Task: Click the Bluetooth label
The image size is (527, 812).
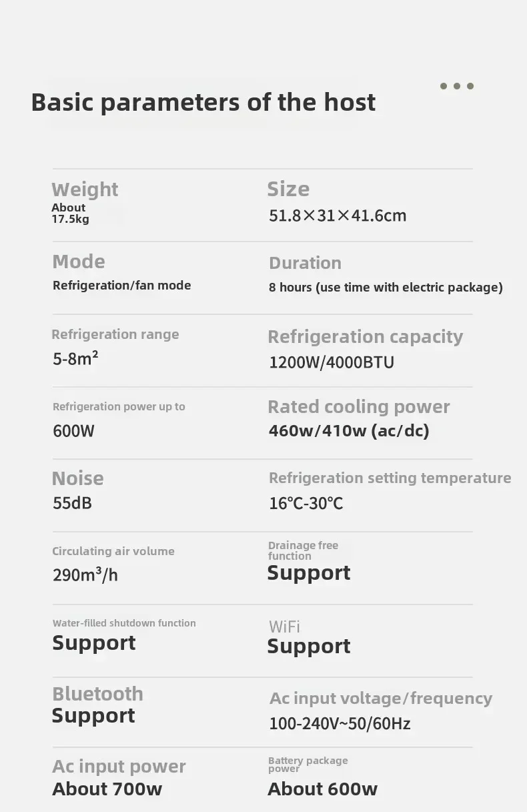Action: pyautogui.click(x=97, y=694)
